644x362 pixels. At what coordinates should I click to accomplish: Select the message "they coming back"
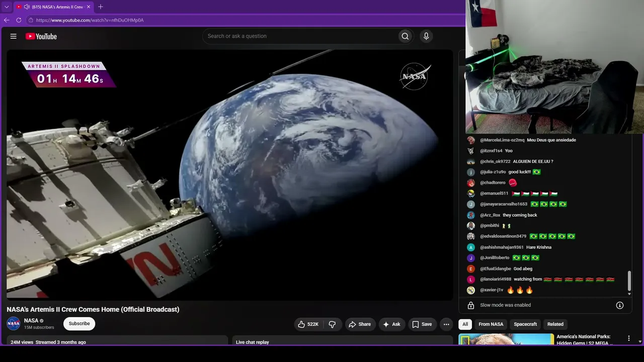click(520, 215)
